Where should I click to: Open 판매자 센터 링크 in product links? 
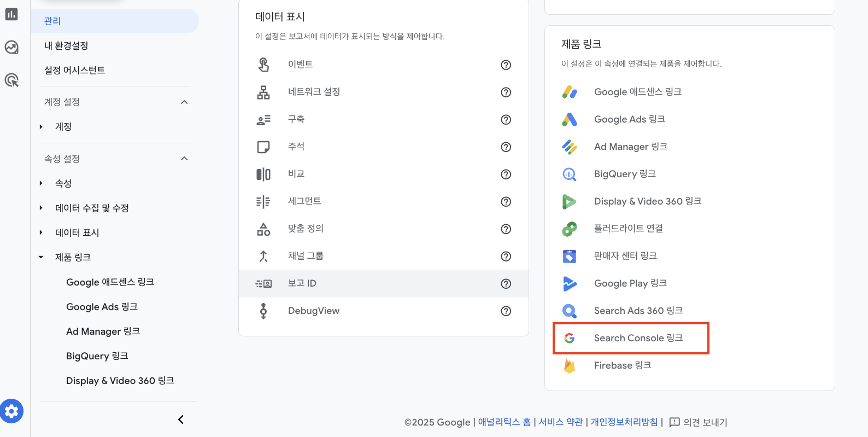[625, 256]
